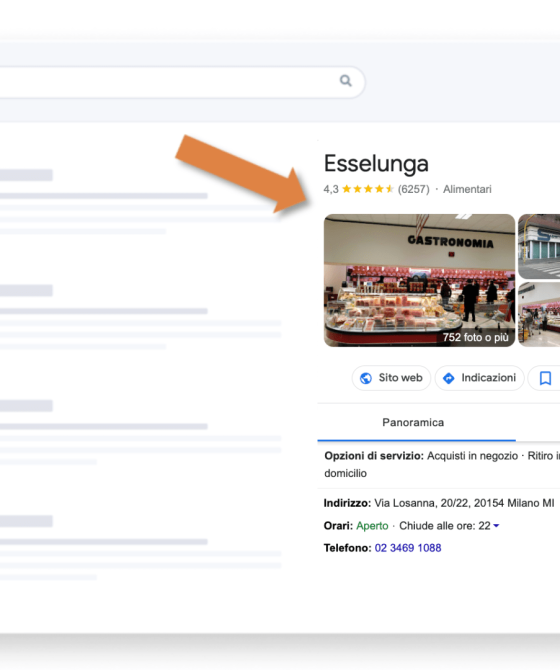The image size is (560, 670).
Task: Click the 752 foto o più label
Action: point(475,337)
